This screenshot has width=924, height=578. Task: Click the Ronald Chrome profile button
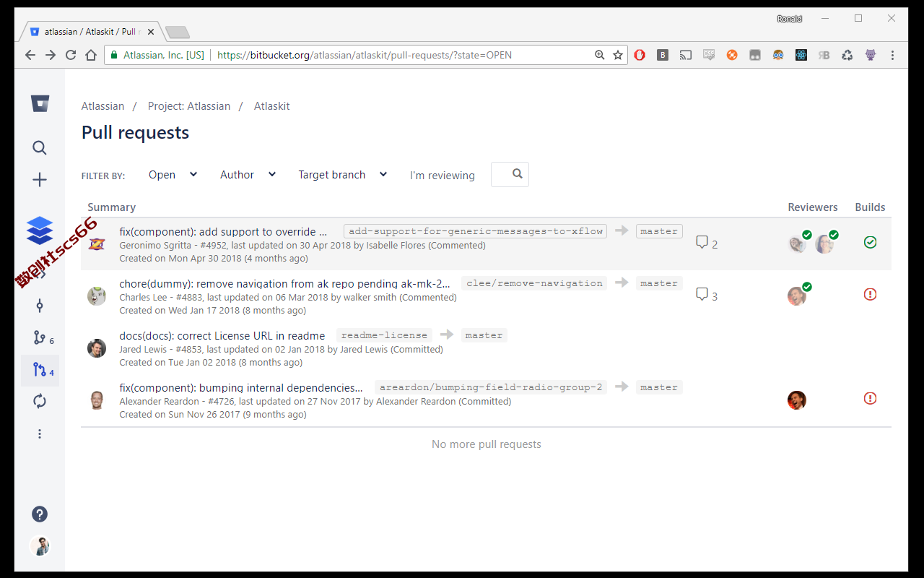pyautogui.click(x=790, y=19)
